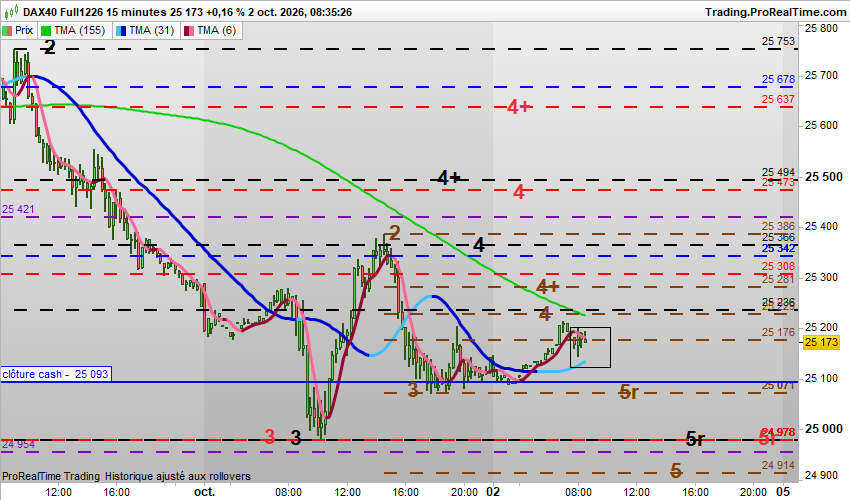Click the brown 4+ wave label
Viewport: 850px width, 500px height.
(x=548, y=286)
